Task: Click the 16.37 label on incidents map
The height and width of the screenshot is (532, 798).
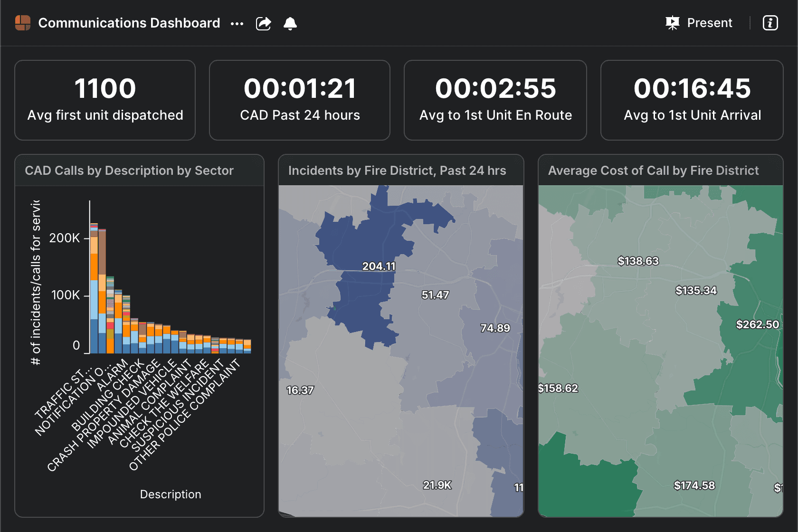Action: (300, 390)
